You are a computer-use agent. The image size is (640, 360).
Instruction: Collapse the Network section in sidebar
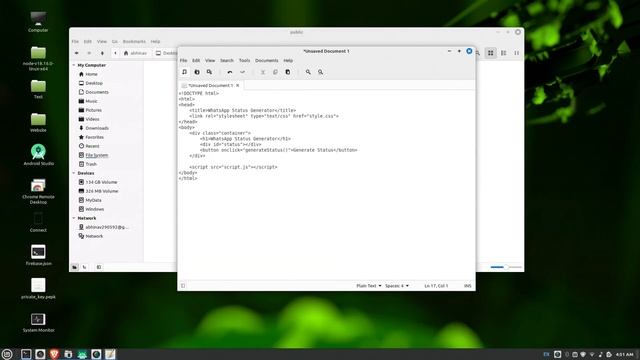click(74, 218)
